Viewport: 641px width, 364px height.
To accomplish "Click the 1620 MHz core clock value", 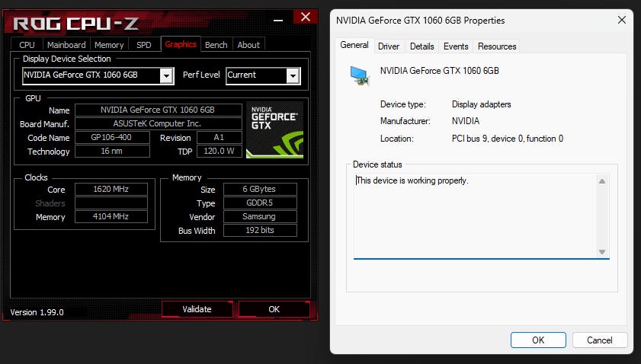I will click(x=111, y=189).
